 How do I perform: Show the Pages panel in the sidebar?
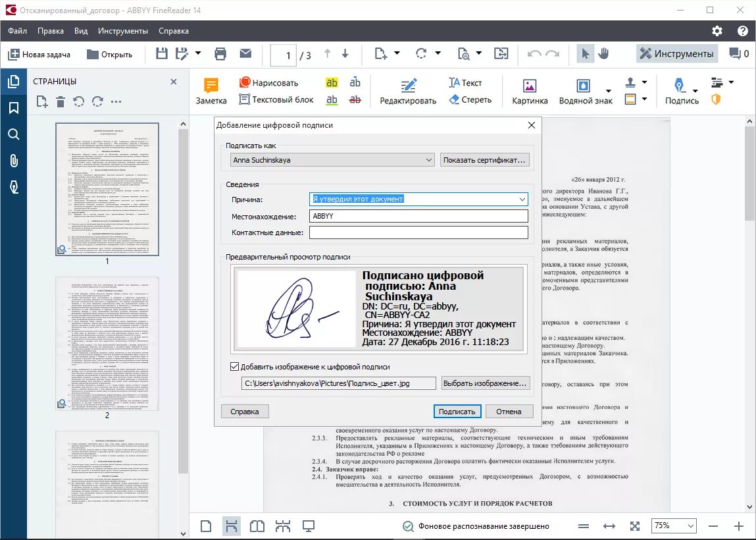coord(14,82)
